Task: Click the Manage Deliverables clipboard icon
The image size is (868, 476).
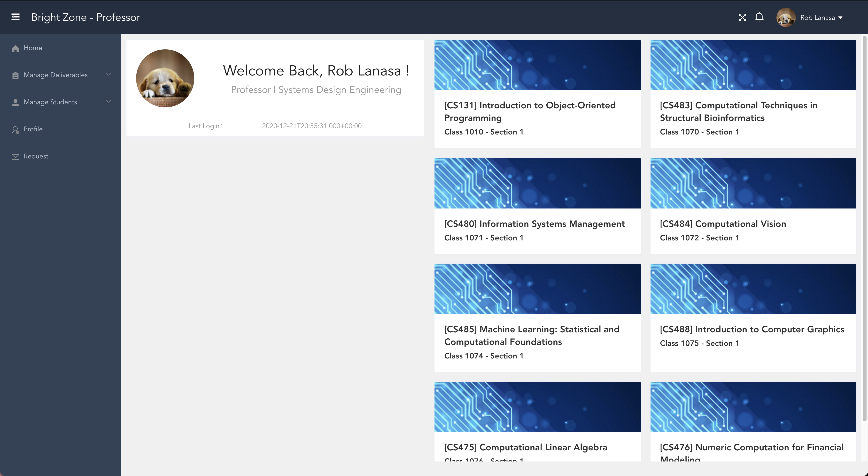Action: [x=15, y=75]
